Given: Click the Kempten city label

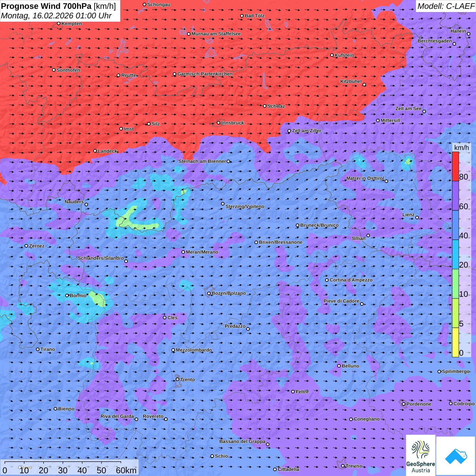Looking at the screenshot, I should tap(71, 23).
